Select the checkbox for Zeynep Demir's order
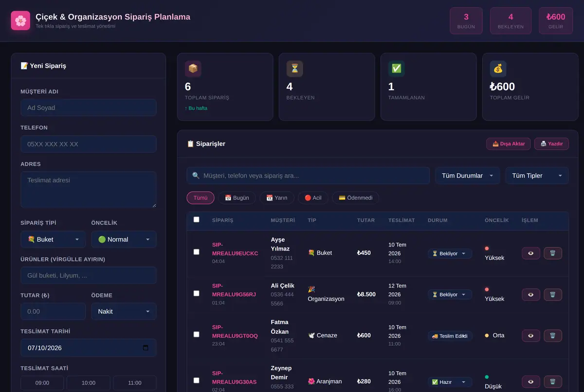 [197, 380]
